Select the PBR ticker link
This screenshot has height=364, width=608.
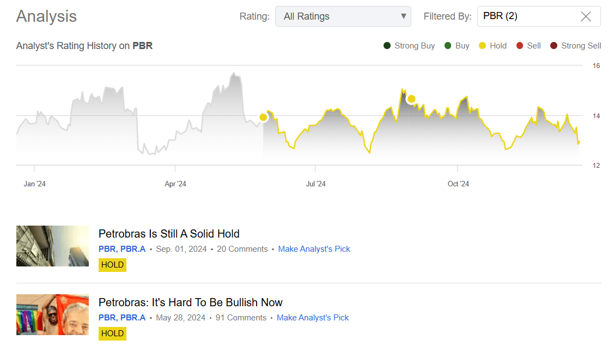(106, 248)
